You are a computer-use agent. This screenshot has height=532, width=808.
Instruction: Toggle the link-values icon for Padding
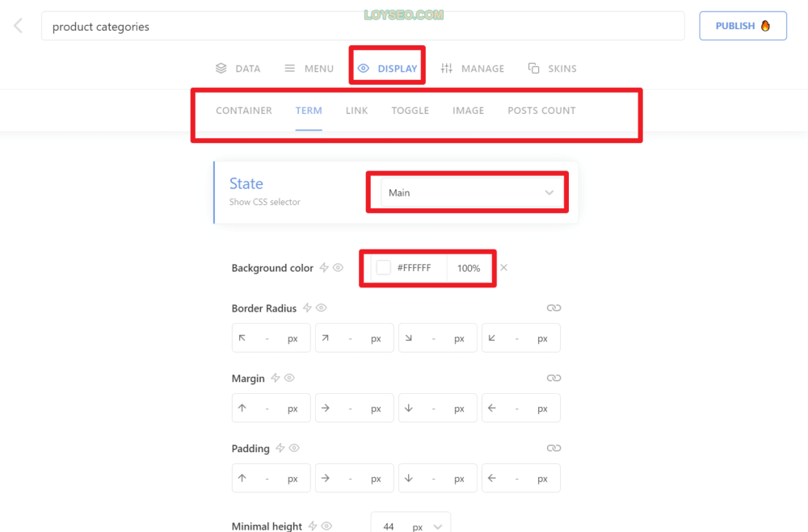(x=554, y=448)
